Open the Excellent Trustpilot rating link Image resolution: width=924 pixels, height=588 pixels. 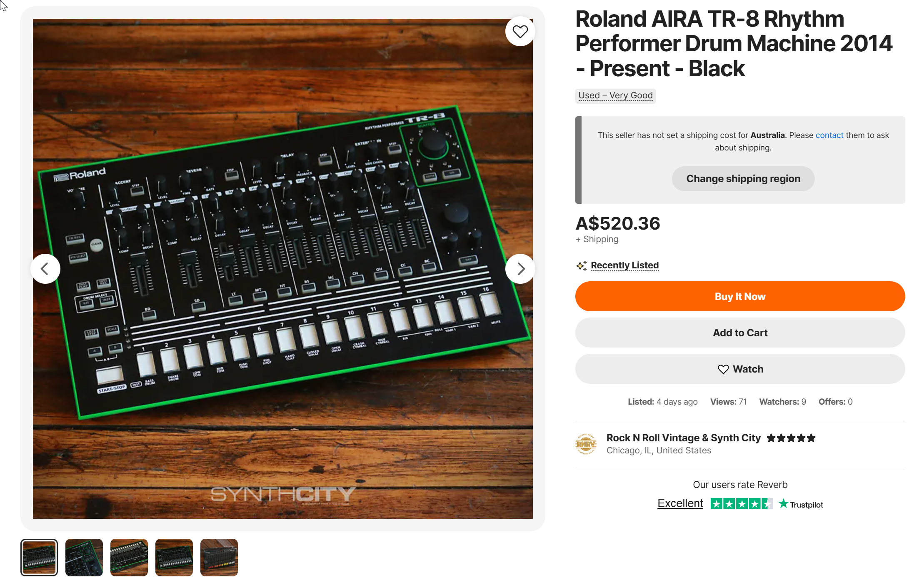point(680,503)
